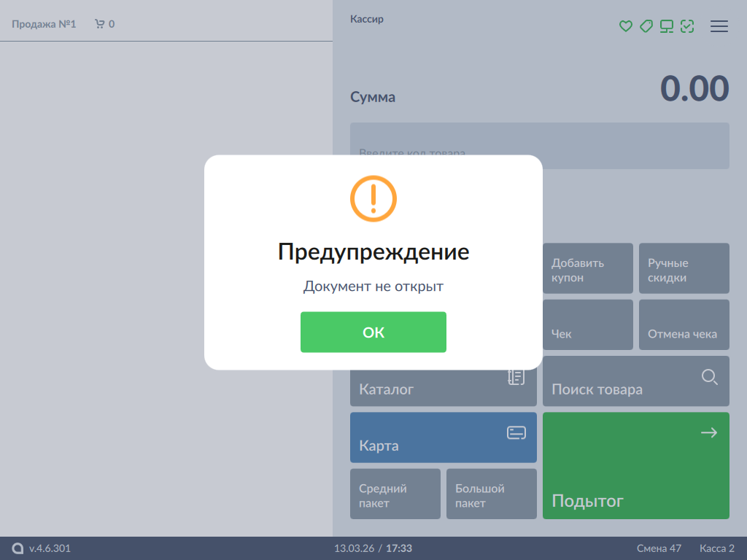The height and width of the screenshot is (560, 747).
Task: Click the shopping cart icon next to 0
Action: [99, 24]
